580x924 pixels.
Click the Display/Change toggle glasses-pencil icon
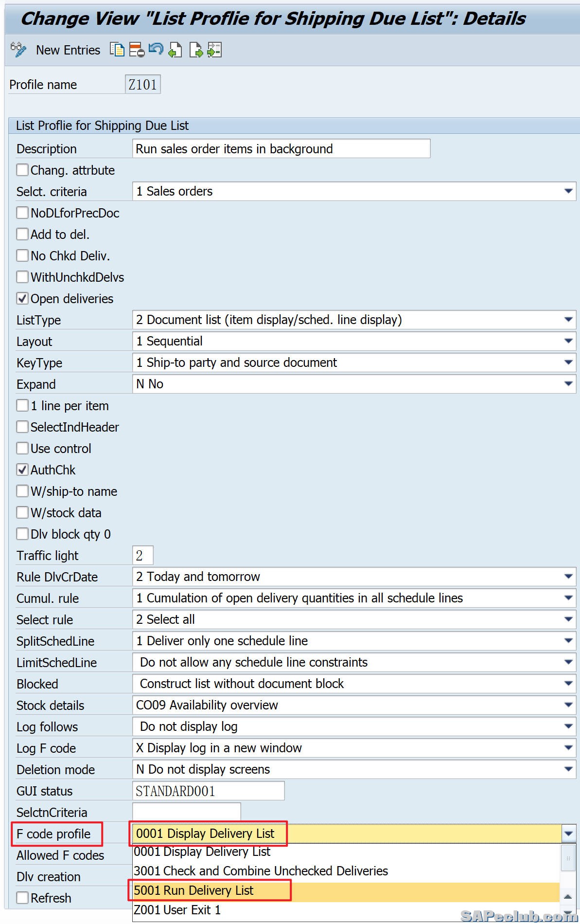pyautogui.click(x=18, y=50)
